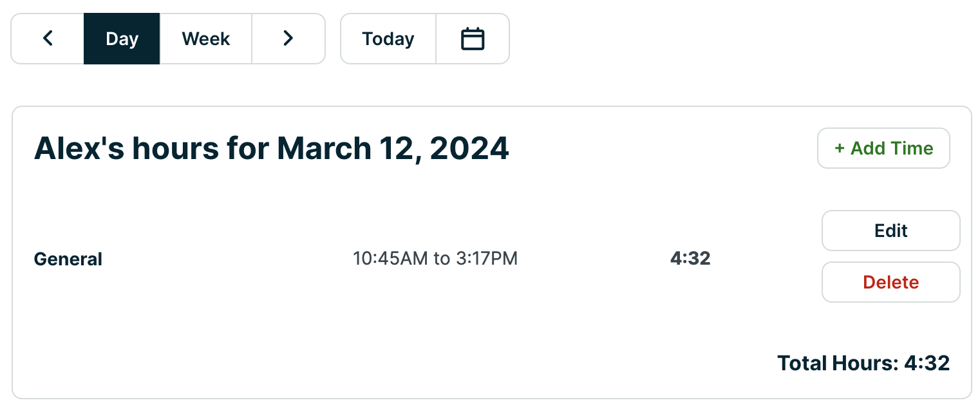
Task: Click the 4:32 value beside Total Hours
Action: pos(927,363)
